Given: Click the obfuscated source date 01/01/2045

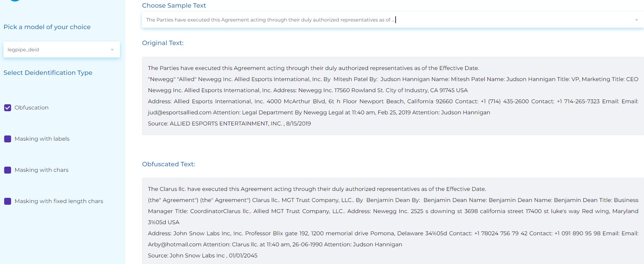Looking at the screenshot, I should point(243,256).
